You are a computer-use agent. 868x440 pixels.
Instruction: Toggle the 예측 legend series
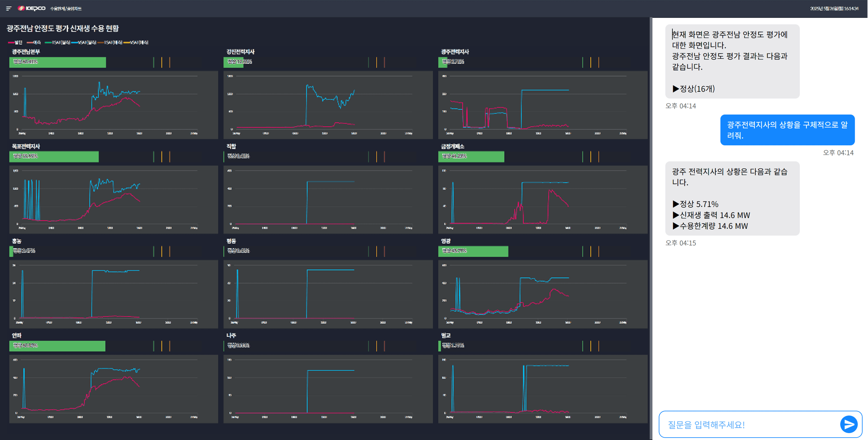click(34, 42)
